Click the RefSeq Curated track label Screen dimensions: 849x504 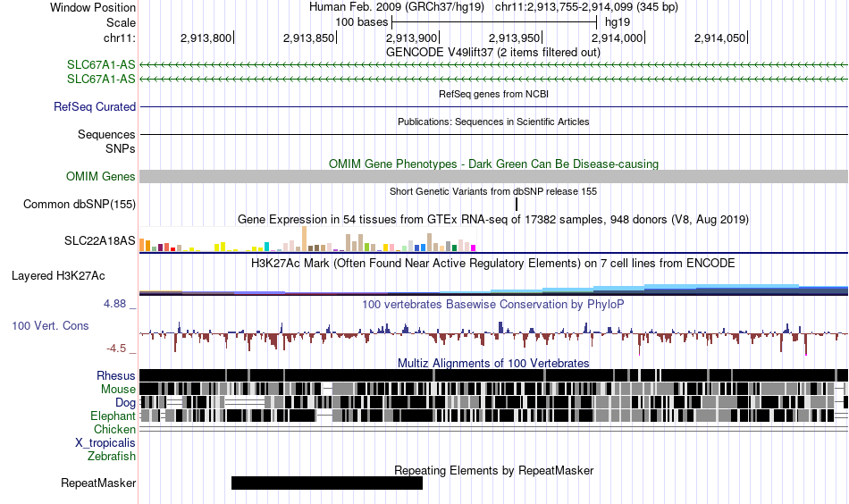95,106
